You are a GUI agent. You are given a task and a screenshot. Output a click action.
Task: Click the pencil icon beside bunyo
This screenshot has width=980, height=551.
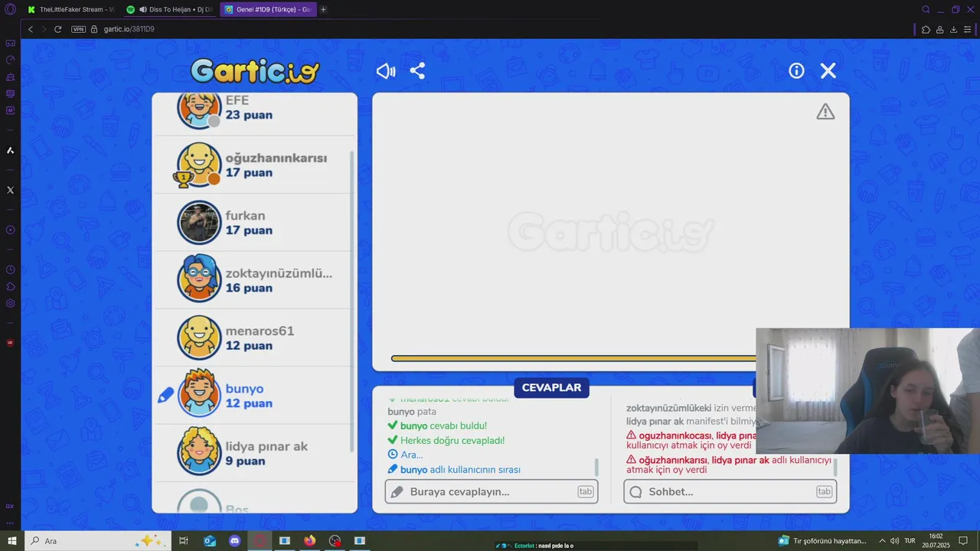point(166,396)
